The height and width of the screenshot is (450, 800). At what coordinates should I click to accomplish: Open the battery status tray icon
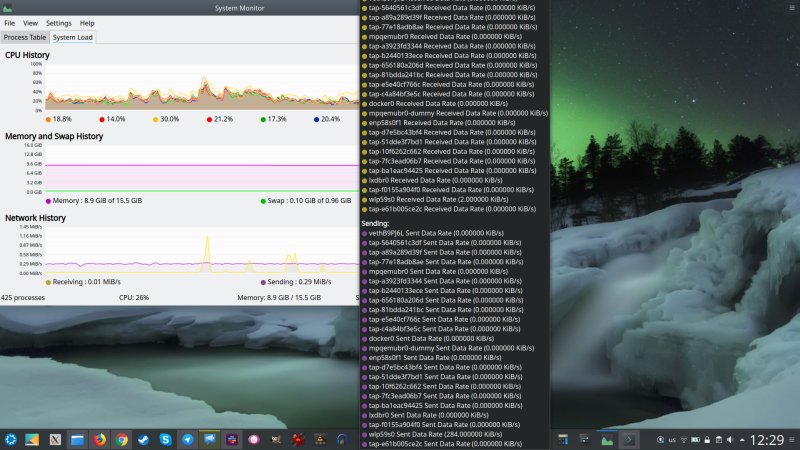click(x=695, y=440)
